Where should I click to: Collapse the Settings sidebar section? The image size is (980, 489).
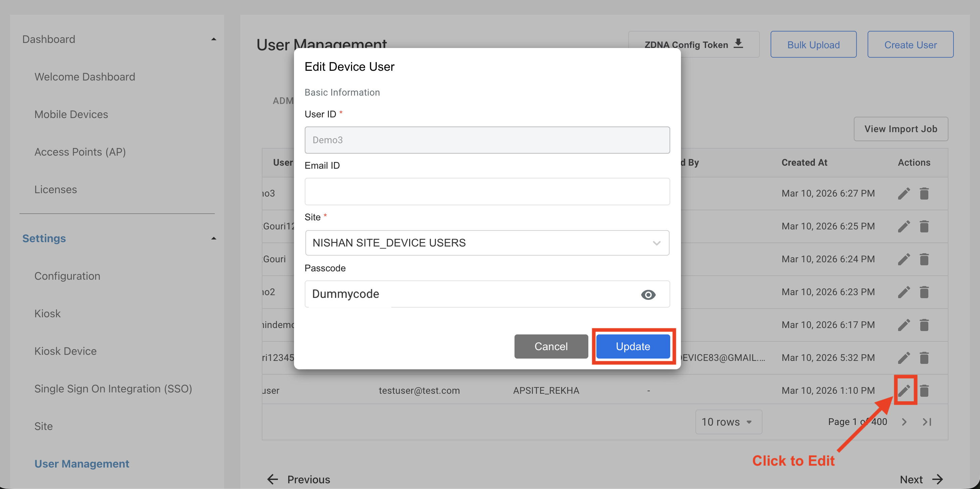(x=213, y=238)
